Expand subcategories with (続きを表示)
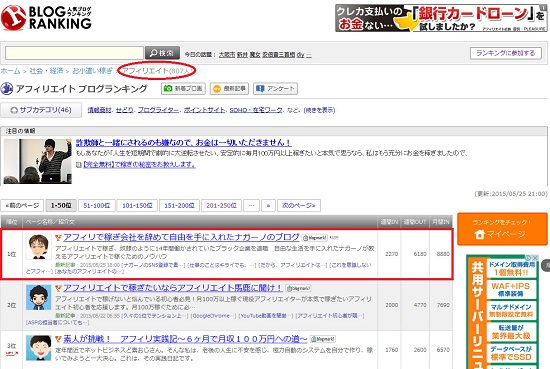 [x=319, y=110]
